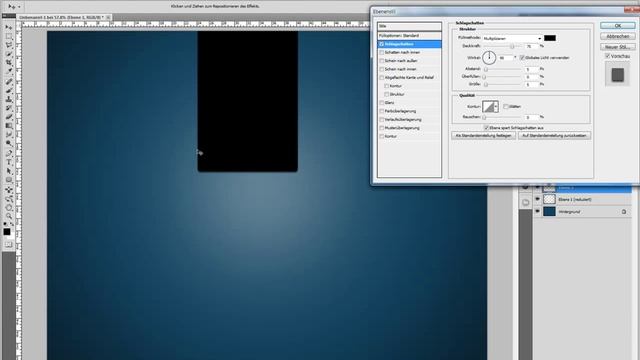Toggle the Vorschau preview checkbox
Screen dimensions: 640x360
(x=608, y=56)
